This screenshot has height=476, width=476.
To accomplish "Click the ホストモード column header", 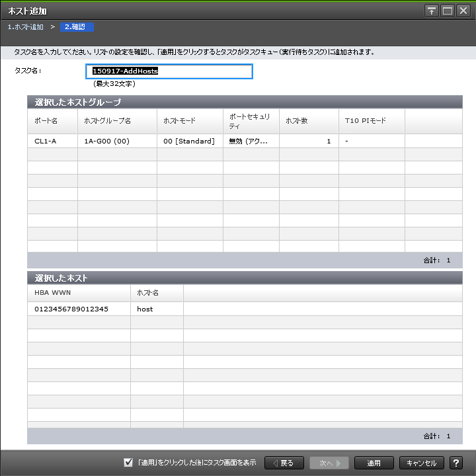I will point(190,121).
